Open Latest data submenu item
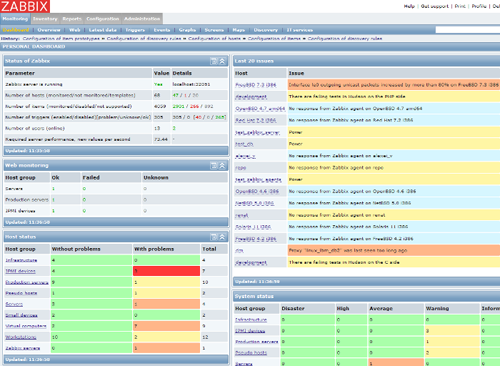Viewport: 500px width, 366px height. tap(103, 30)
